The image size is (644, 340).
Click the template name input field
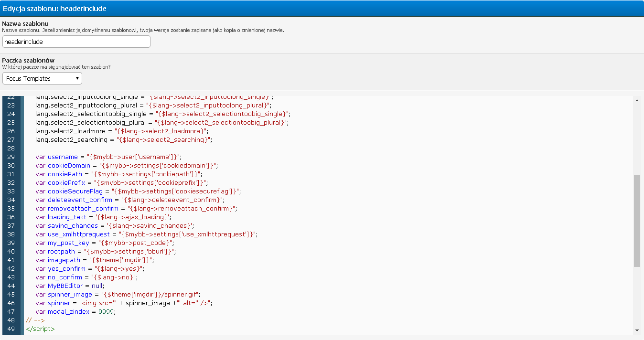point(76,42)
